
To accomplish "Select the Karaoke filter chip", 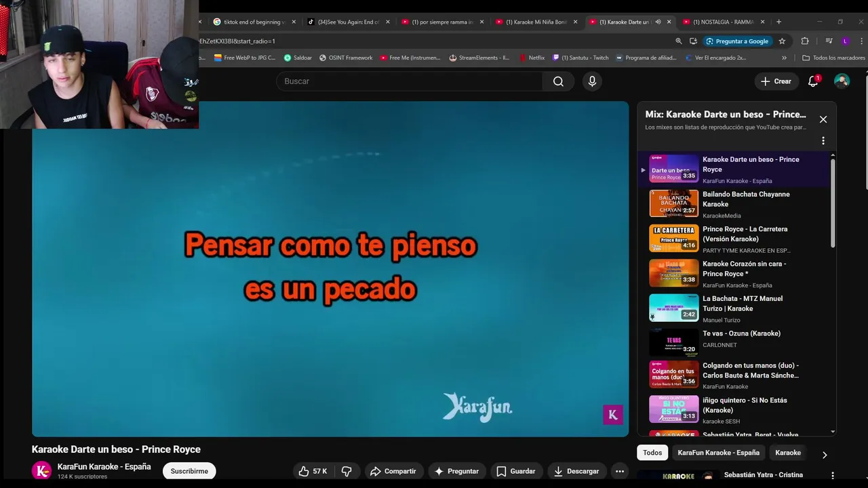I will 788,453.
